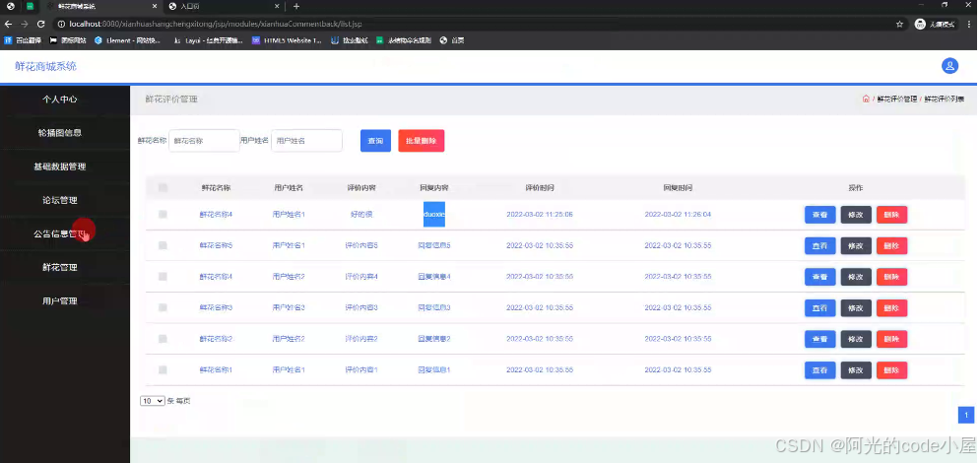Open a new tab with the plus icon
Screen dimensions: 980x463
point(296,6)
